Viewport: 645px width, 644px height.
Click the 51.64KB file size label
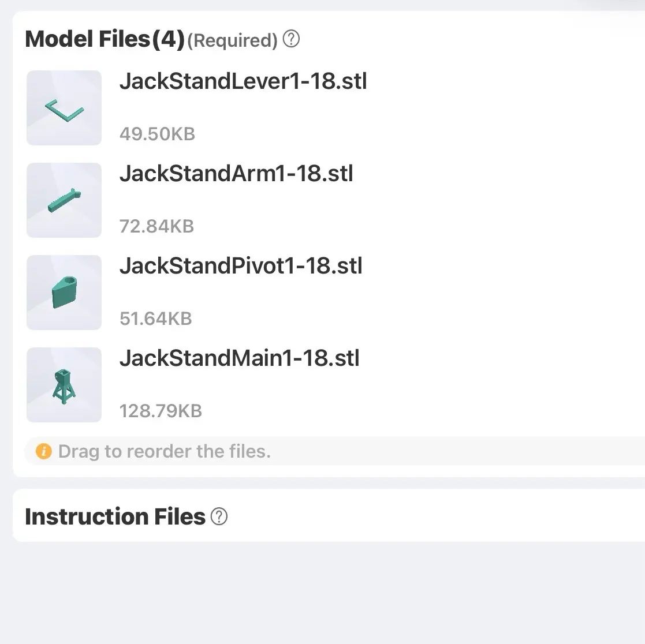[x=156, y=319]
